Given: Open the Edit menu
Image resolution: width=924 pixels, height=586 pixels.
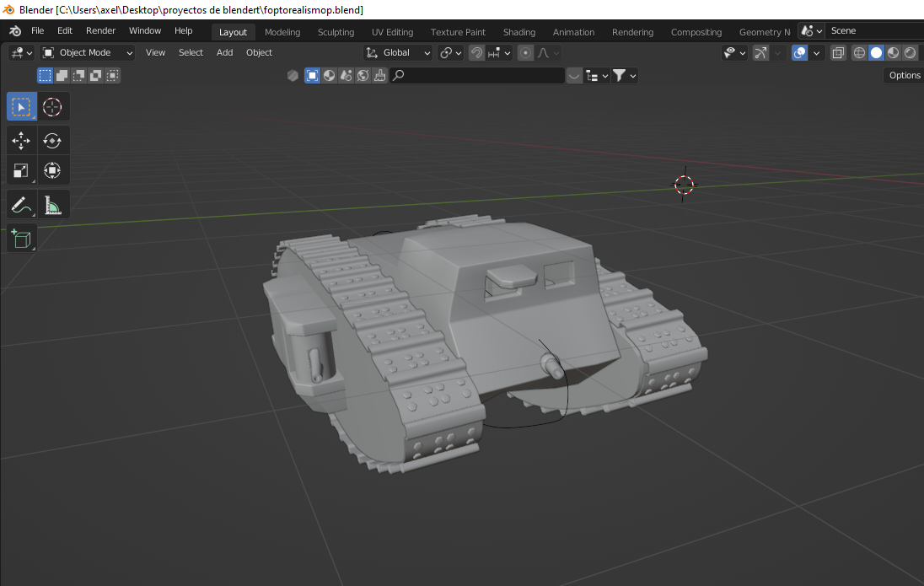Looking at the screenshot, I should click(x=65, y=30).
